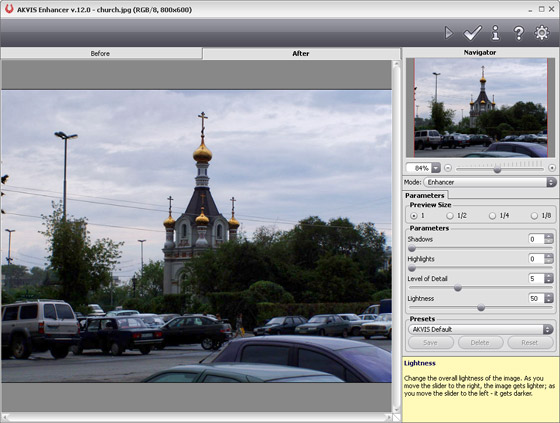The image size is (560, 423).
Task: Switch to the Before tab
Action: coord(101,54)
